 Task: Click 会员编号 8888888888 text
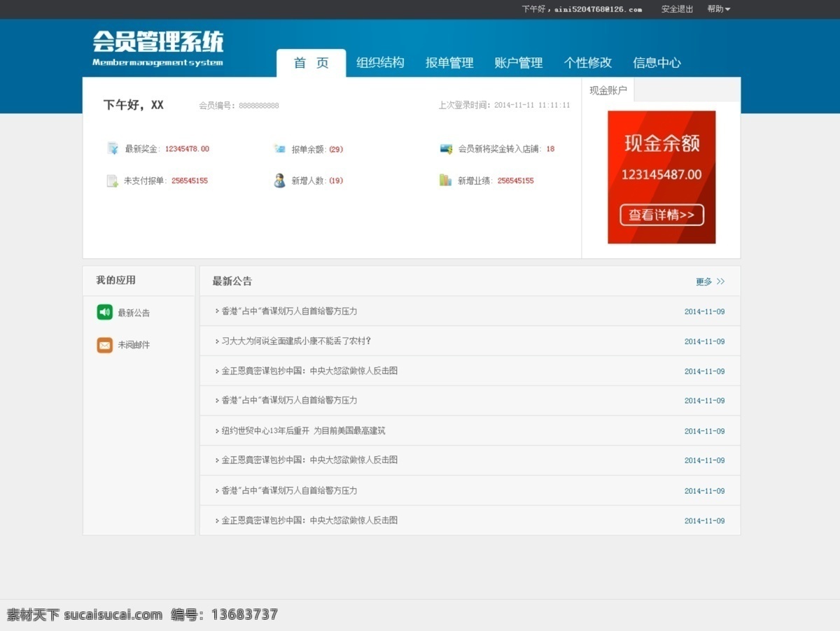(x=239, y=106)
